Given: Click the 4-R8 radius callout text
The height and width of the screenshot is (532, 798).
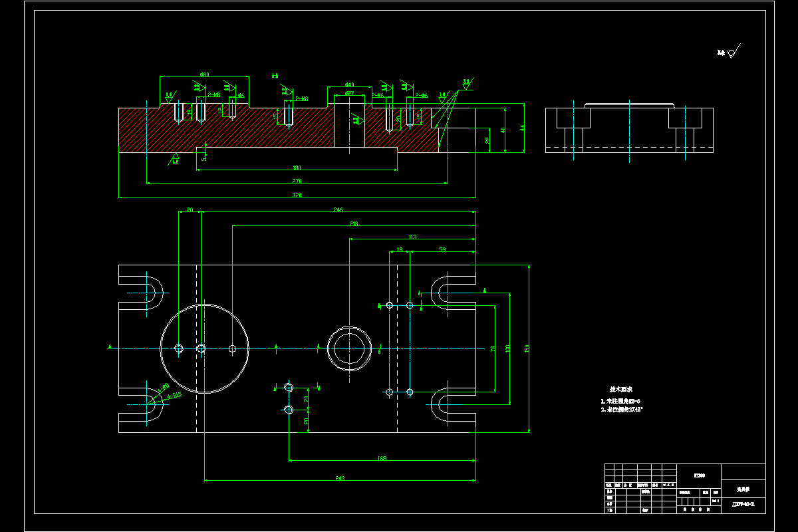Looking at the screenshot, I should [162, 387].
